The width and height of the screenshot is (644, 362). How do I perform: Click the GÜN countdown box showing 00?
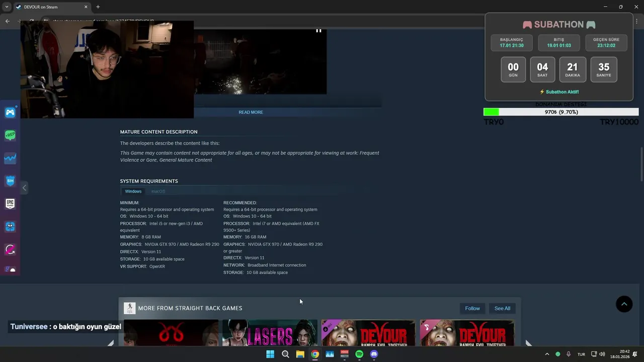click(513, 69)
